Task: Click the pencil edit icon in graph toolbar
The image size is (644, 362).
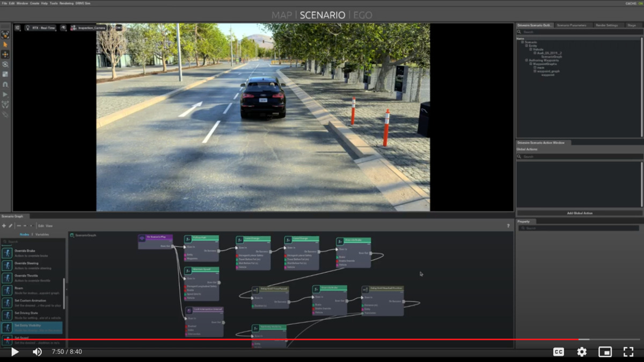Action: point(10,226)
